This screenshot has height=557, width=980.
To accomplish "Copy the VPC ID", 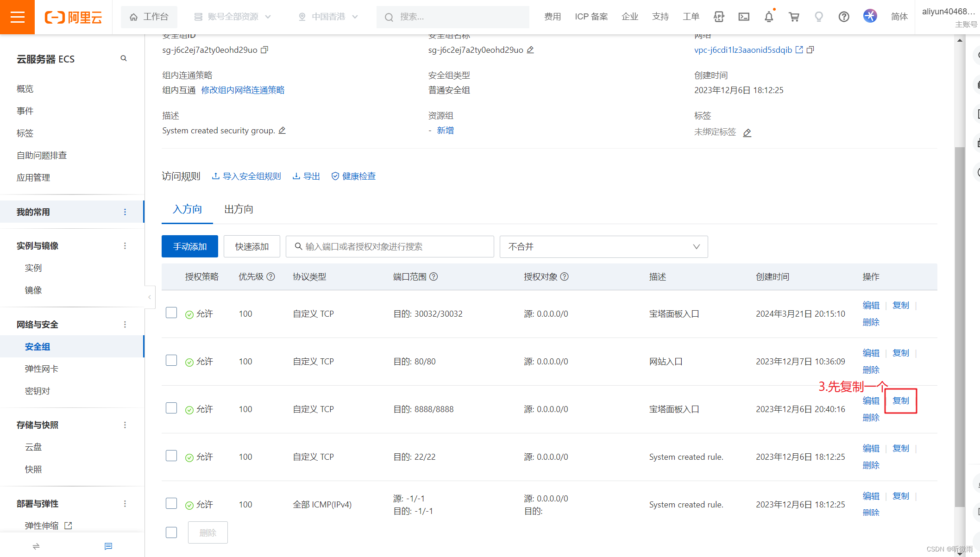I will coord(810,50).
